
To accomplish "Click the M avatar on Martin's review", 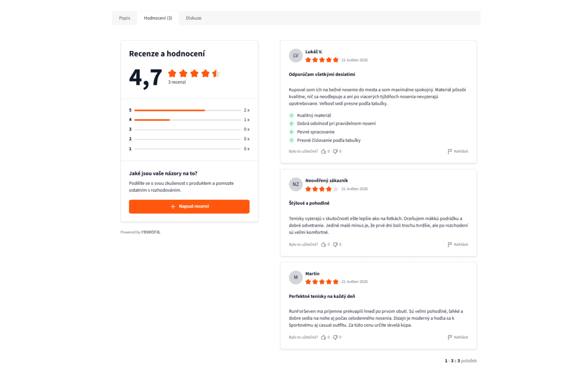I will click(295, 277).
